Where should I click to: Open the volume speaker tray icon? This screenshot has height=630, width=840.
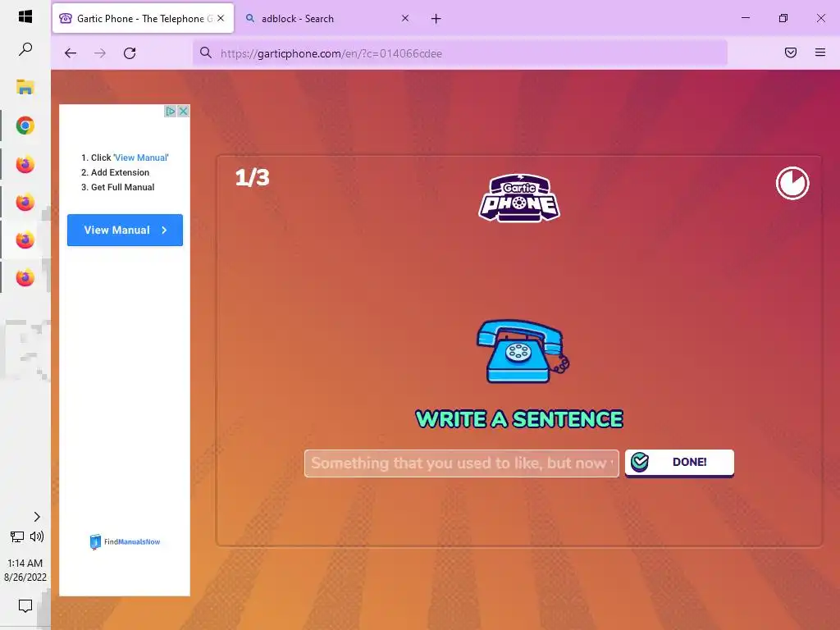tap(36, 536)
